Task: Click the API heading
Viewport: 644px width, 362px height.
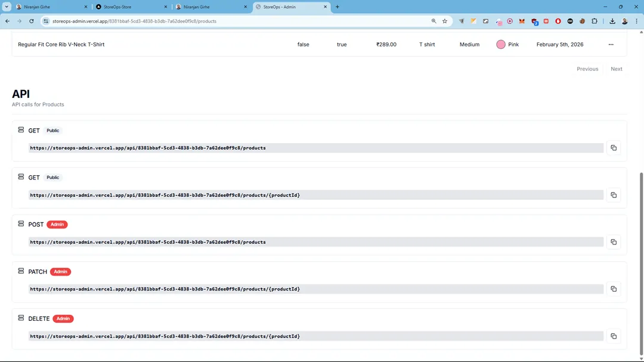Action: [x=21, y=94]
